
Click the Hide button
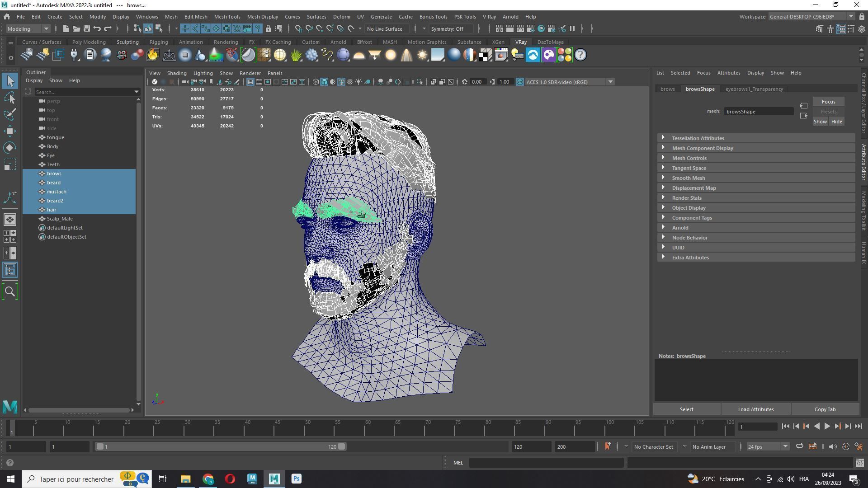coord(836,122)
